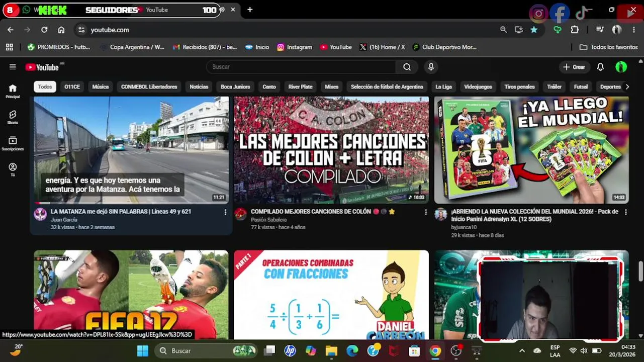Viewport: 644px width, 362px height.
Task: Open options for COMPILADO MEJORES CANCIONES video
Action: point(425,212)
